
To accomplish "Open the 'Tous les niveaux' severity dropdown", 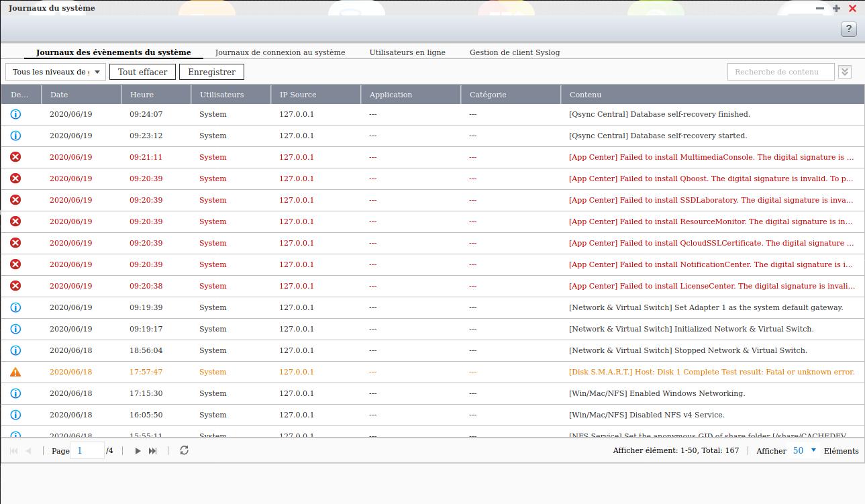I will click(x=56, y=72).
